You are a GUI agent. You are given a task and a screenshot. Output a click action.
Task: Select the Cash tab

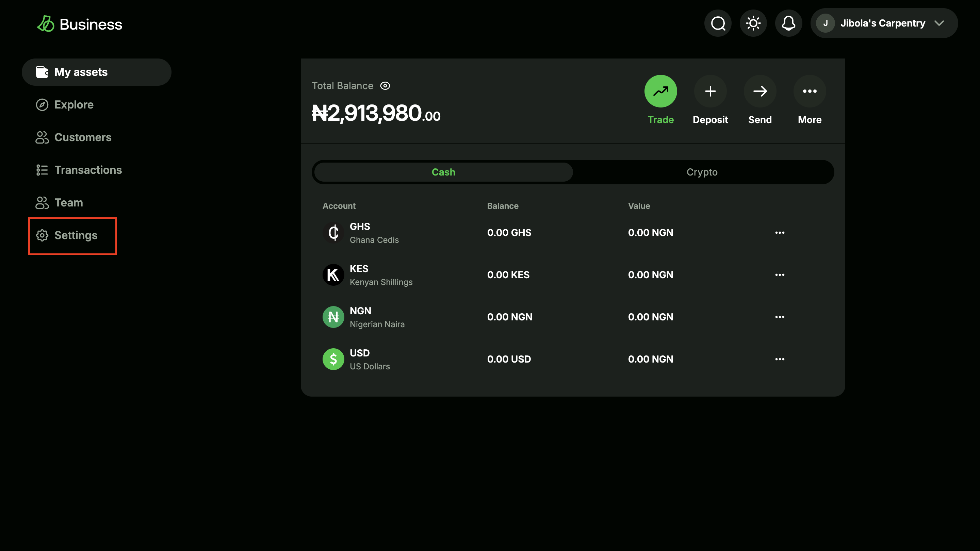pos(443,172)
